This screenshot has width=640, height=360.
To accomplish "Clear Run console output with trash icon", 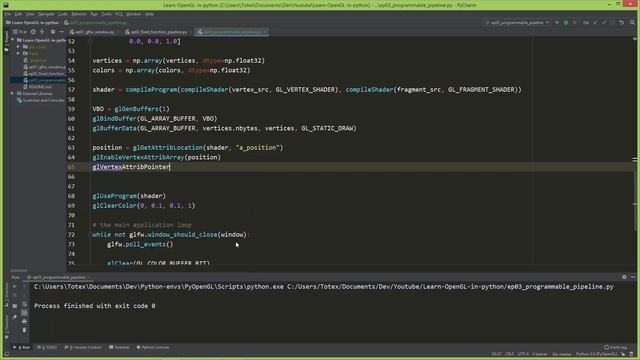I will tap(24, 330).
